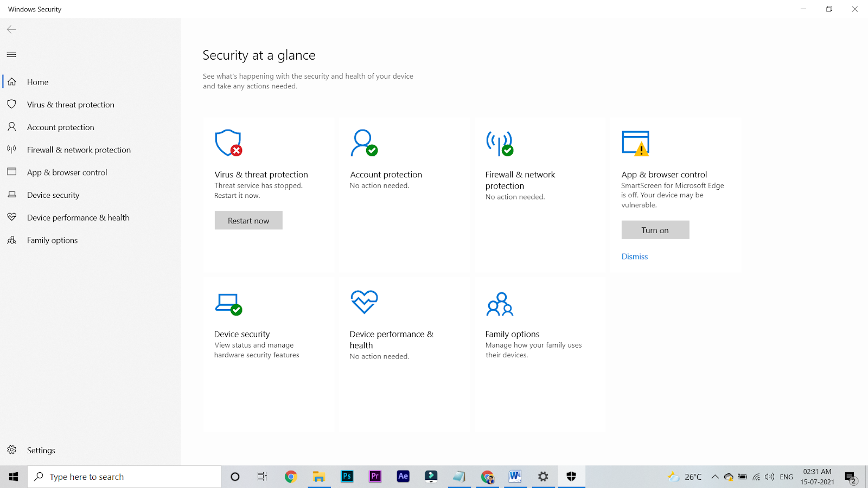
Task: Click the heart-rate Device performance icon
Action: coord(364,302)
